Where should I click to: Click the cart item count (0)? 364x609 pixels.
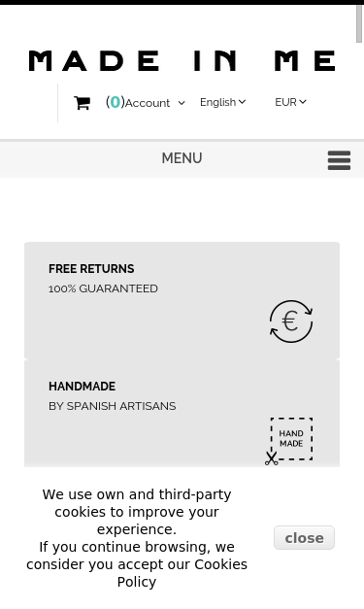click(x=115, y=102)
